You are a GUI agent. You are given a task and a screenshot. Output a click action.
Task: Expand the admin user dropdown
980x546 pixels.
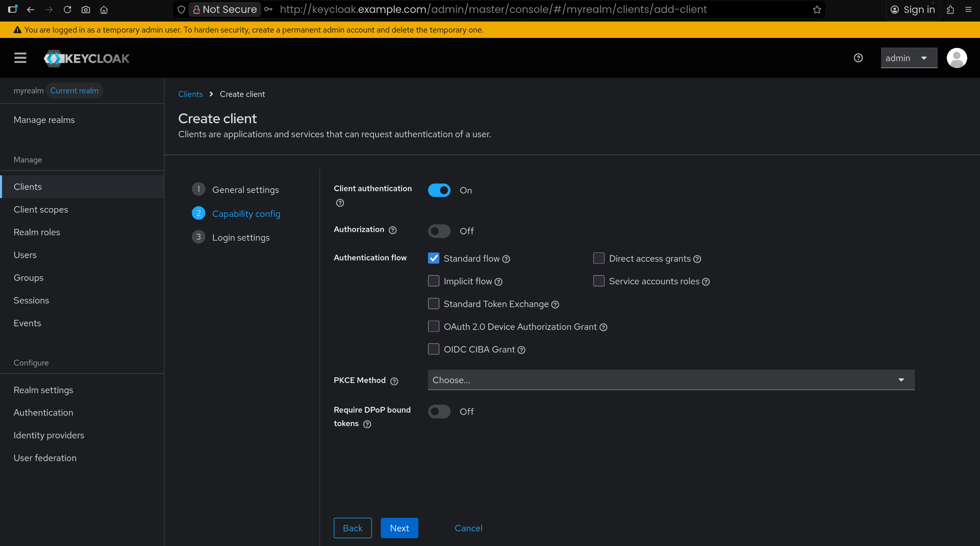click(x=909, y=58)
